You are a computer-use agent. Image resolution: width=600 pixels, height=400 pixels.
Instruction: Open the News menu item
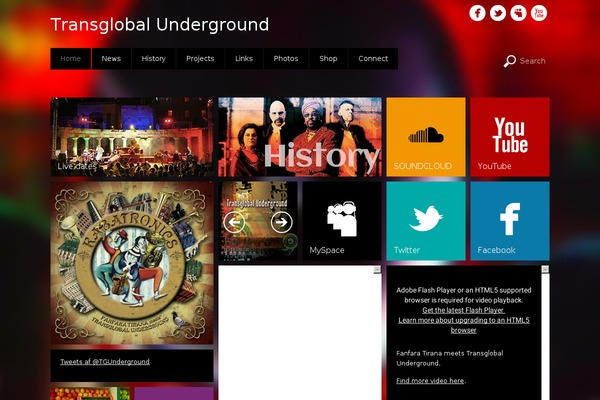click(x=111, y=59)
